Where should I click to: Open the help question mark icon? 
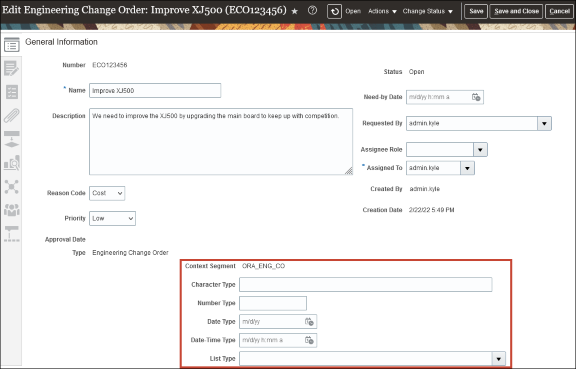(x=312, y=11)
